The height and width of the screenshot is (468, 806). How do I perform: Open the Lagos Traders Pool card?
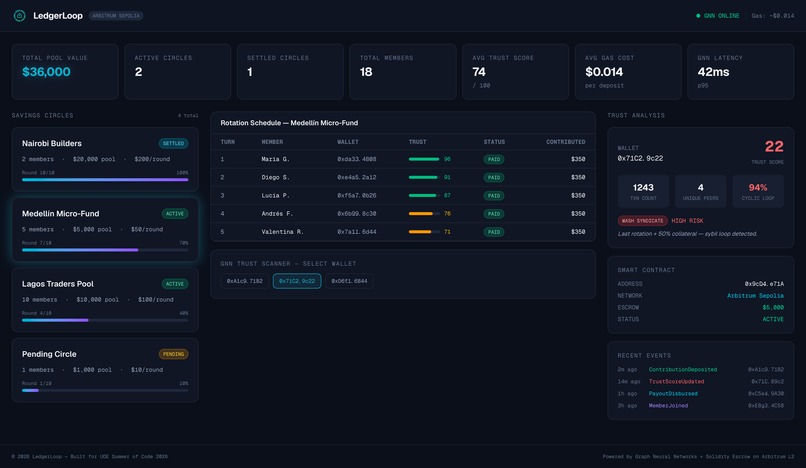coord(105,300)
